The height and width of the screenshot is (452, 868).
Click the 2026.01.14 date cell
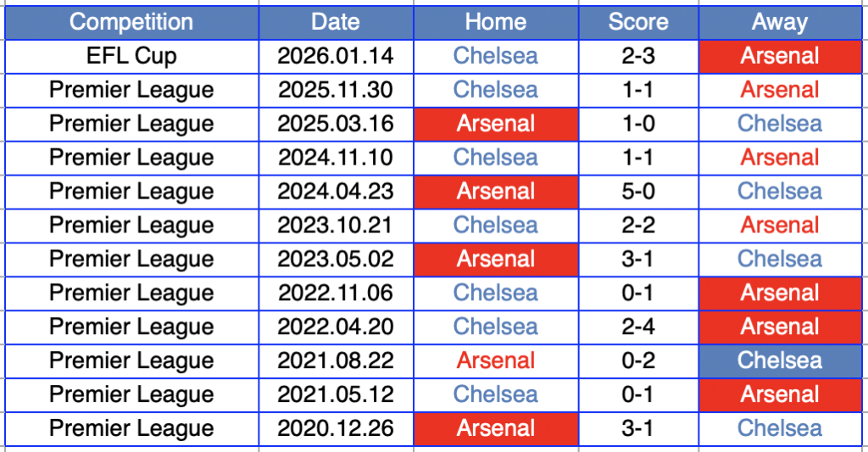coord(336,56)
